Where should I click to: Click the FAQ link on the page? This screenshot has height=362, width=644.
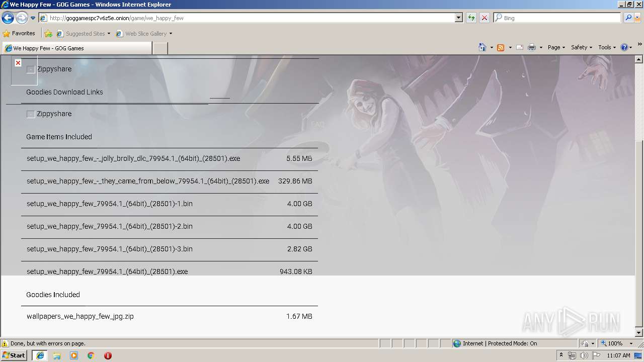point(317,124)
